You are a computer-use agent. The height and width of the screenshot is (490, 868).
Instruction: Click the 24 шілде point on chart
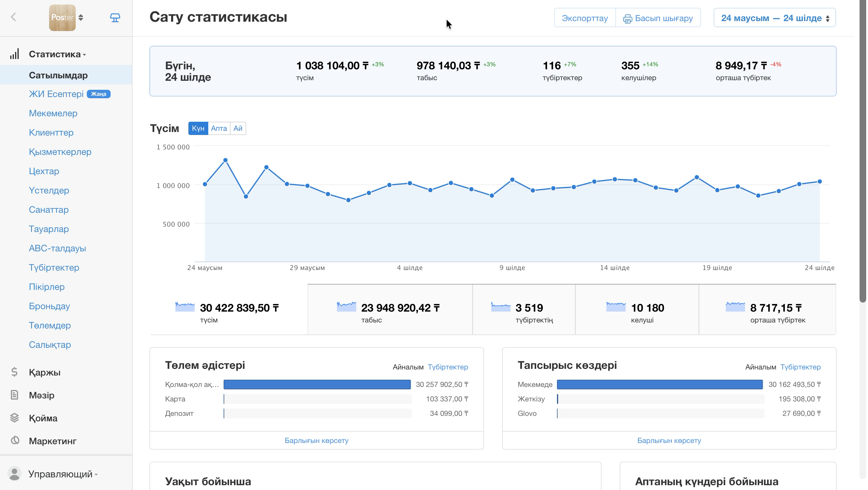pos(819,181)
